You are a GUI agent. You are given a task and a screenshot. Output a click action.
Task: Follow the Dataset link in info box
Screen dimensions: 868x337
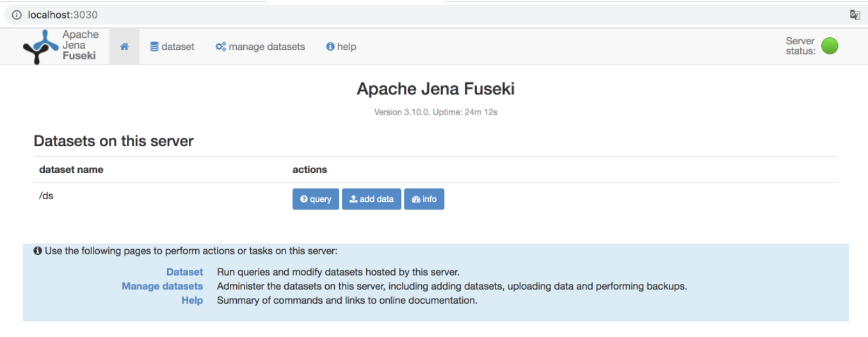[x=184, y=272]
